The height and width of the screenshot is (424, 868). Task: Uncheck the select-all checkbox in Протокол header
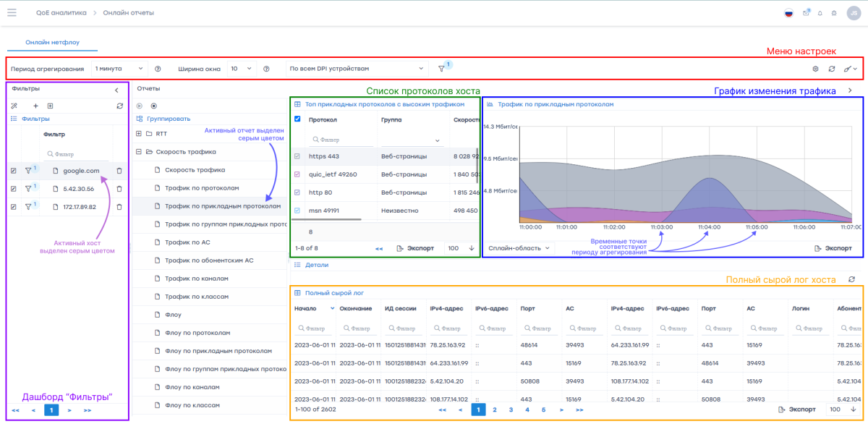(297, 119)
